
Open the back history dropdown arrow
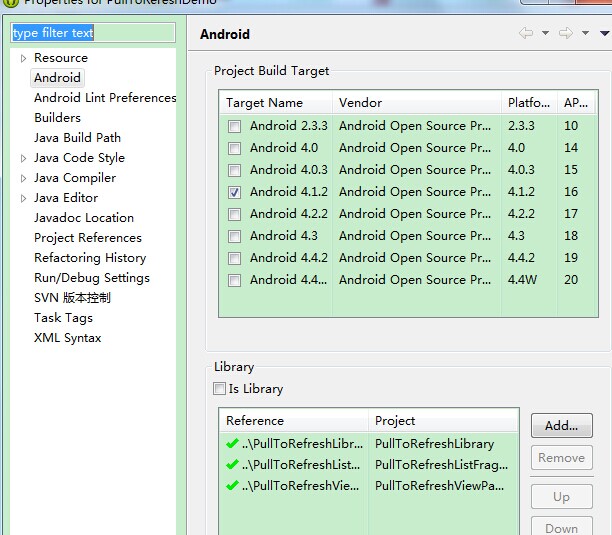click(x=545, y=33)
